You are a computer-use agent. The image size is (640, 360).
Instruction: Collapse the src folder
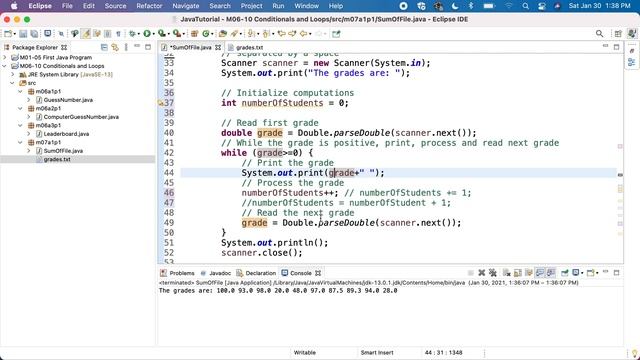pyautogui.click(x=13, y=83)
